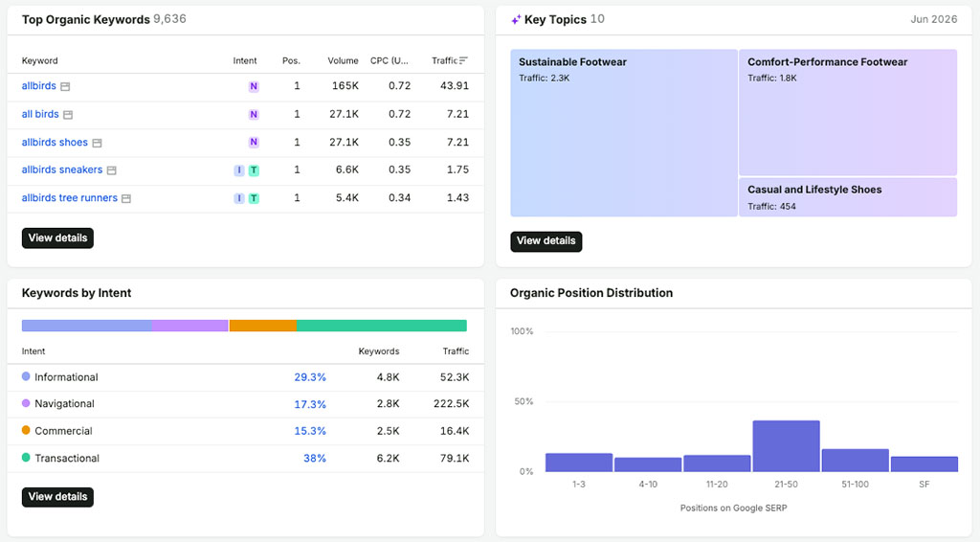Click the sparkle icon beside Key Topics
Image resolution: width=980 pixels, height=542 pixels.
point(516,20)
